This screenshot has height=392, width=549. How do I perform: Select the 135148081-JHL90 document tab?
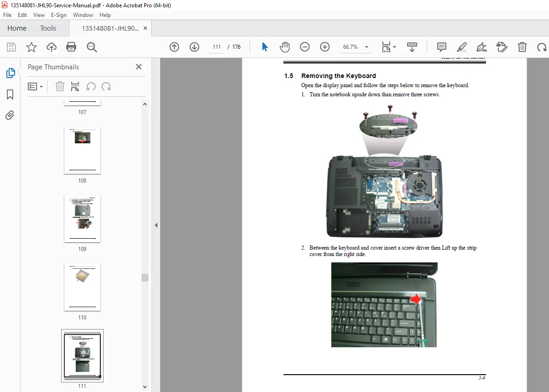point(110,28)
